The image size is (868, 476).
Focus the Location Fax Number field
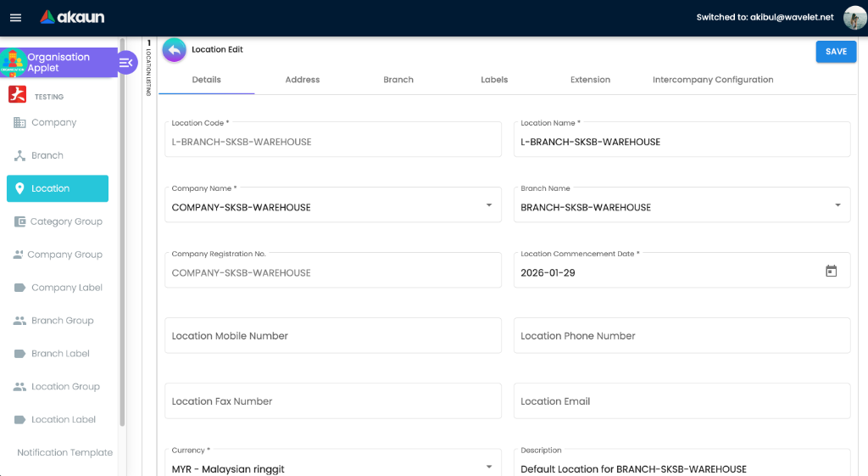[x=332, y=401]
